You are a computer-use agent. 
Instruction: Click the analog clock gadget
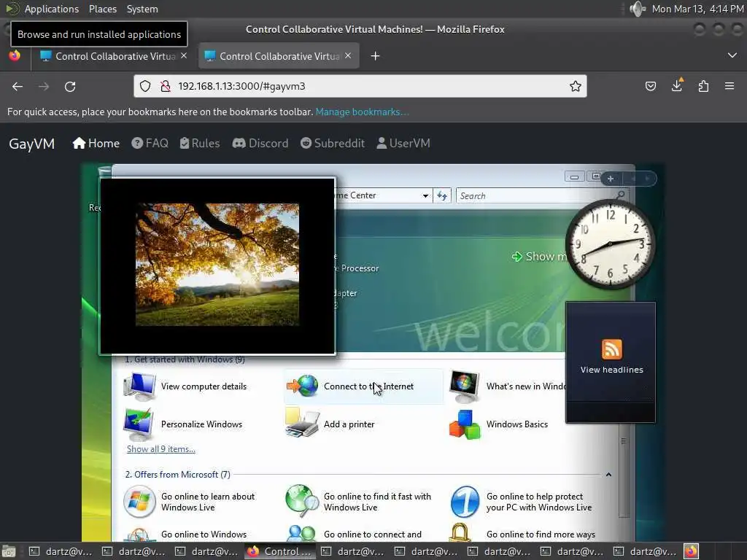point(611,244)
